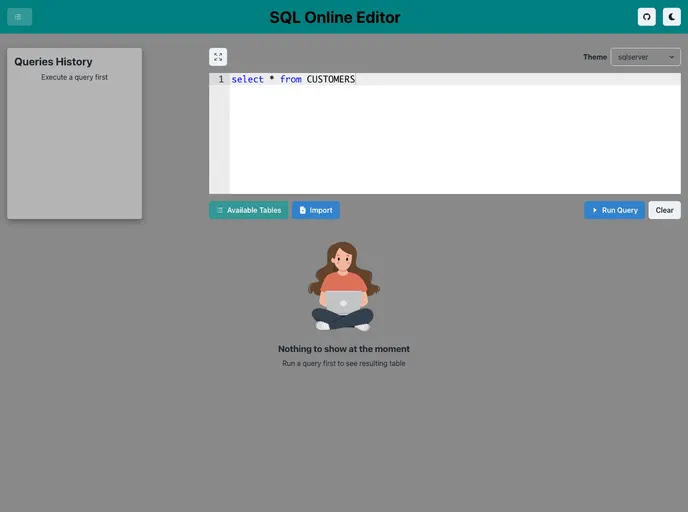This screenshot has height=512, width=688.
Task: Click the line number 1 gutter
Action: 221,79
